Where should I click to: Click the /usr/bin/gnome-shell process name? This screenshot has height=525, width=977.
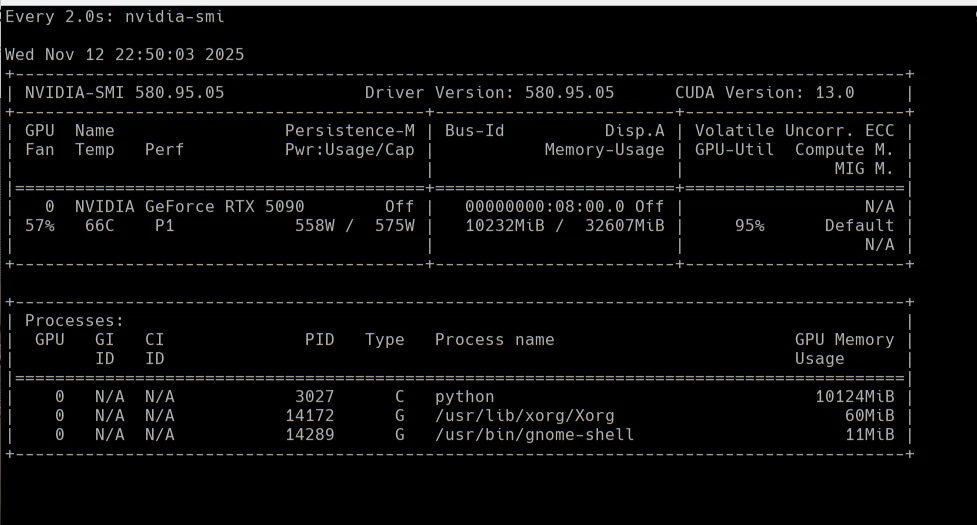534,435
